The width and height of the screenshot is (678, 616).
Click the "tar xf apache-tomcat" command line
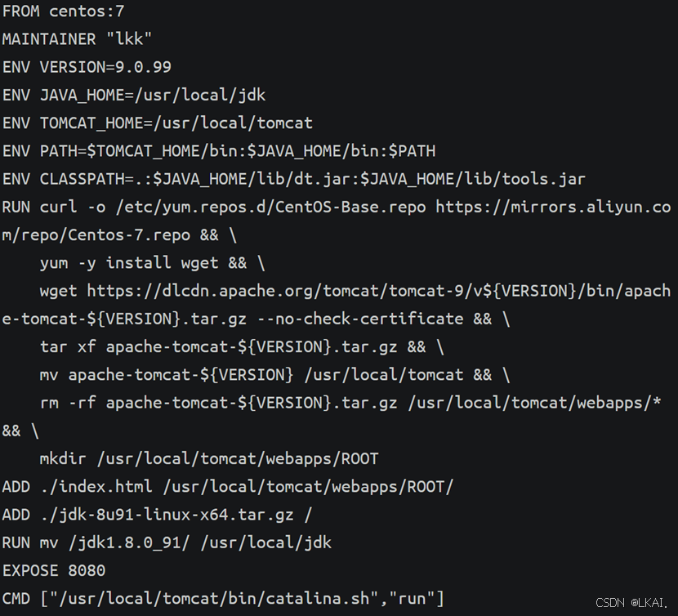(x=242, y=346)
